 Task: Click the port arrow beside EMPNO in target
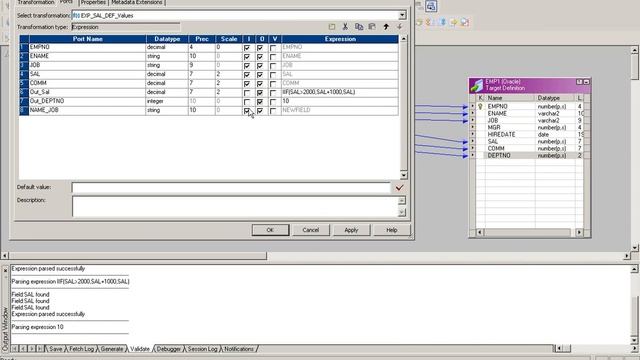click(473, 107)
